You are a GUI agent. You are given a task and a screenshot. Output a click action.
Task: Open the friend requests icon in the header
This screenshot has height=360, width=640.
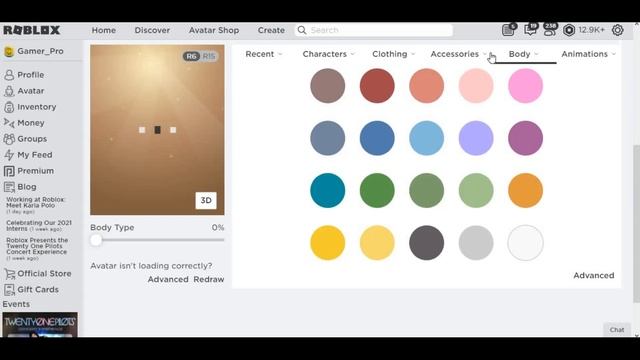point(550,29)
